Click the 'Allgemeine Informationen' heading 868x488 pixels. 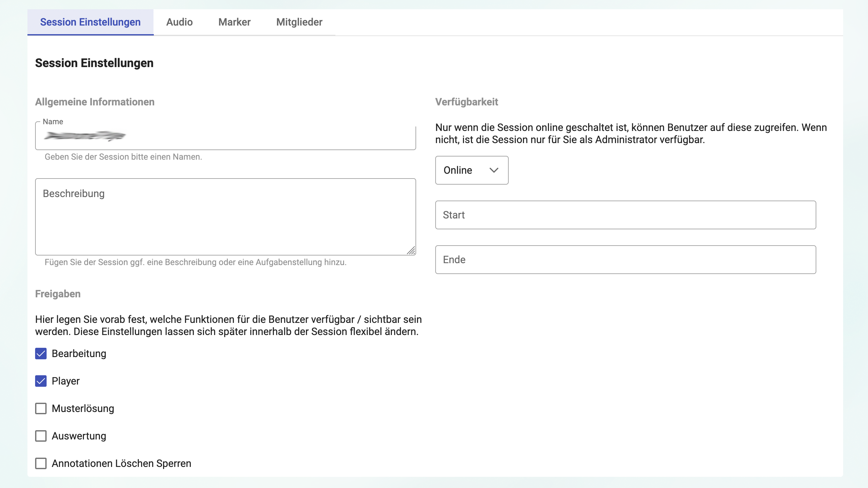pyautogui.click(x=95, y=102)
